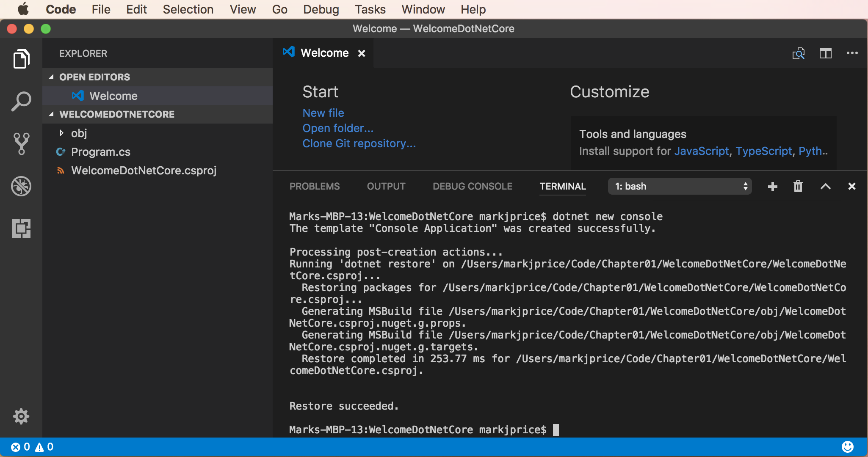Open the Tasks menu
This screenshot has width=868, height=457.
[370, 9]
